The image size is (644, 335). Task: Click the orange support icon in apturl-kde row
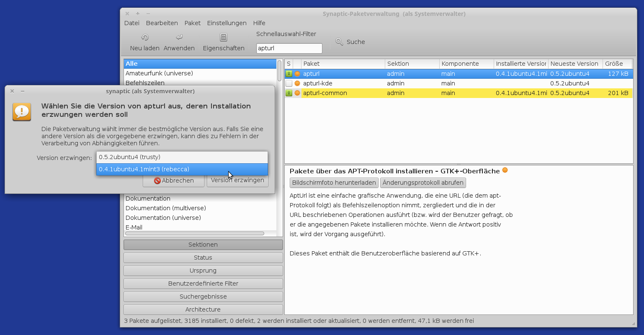tap(297, 83)
